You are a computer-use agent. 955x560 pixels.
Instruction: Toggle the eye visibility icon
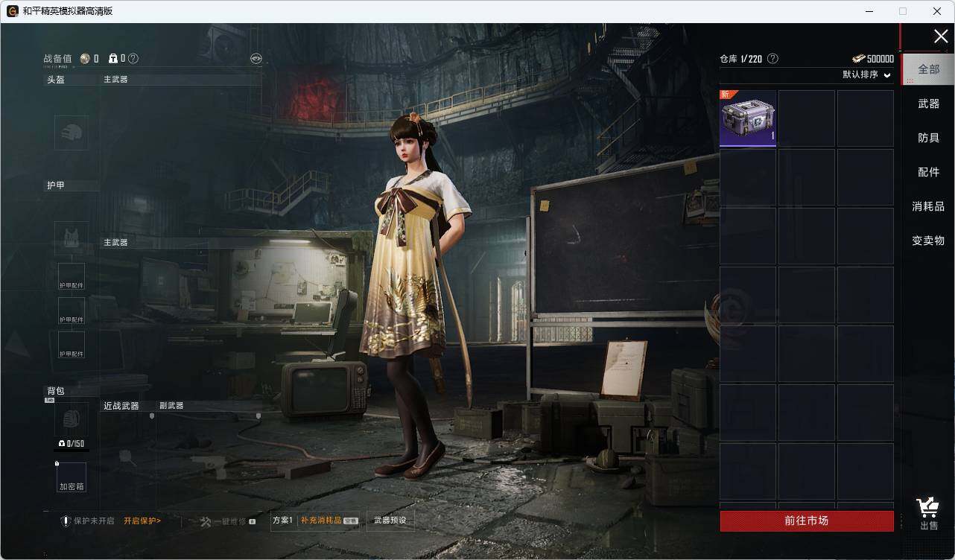256,58
